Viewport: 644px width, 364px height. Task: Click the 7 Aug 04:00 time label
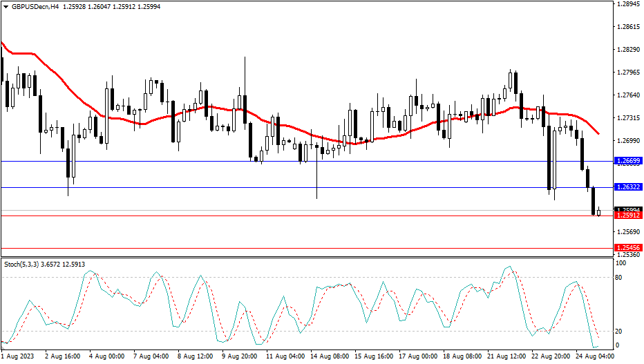tap(151, 357)
